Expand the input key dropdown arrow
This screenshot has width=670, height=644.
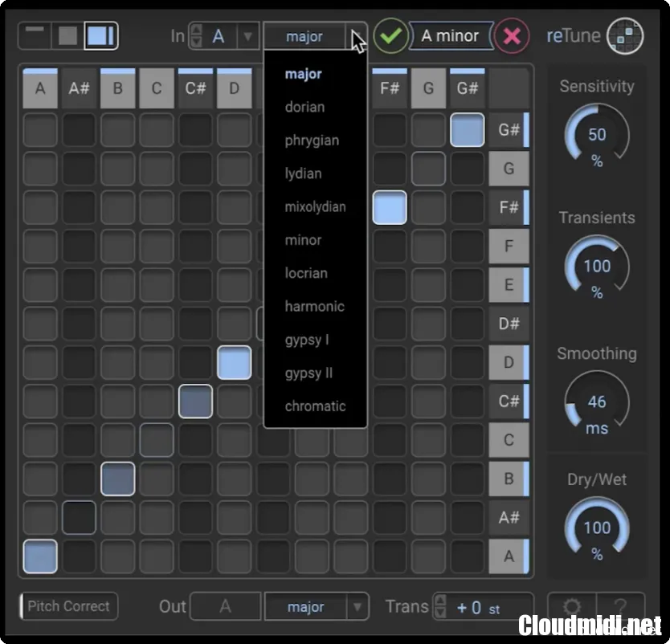(247, 36)
